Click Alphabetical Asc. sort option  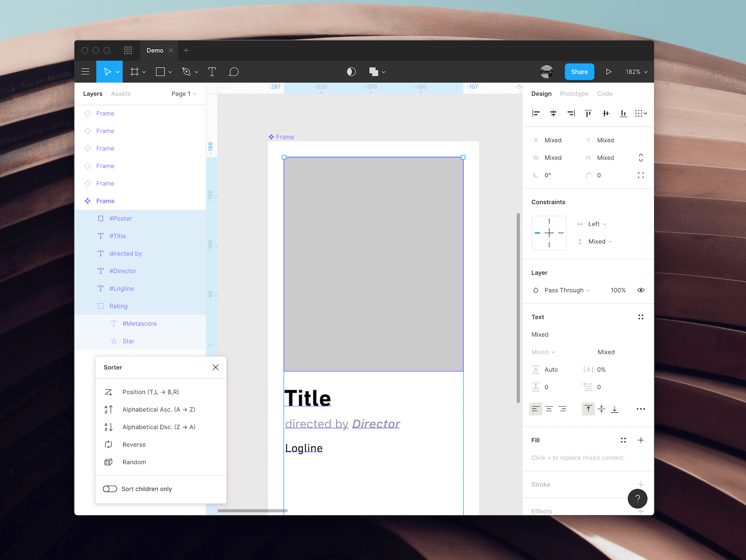tap(159, 410)
